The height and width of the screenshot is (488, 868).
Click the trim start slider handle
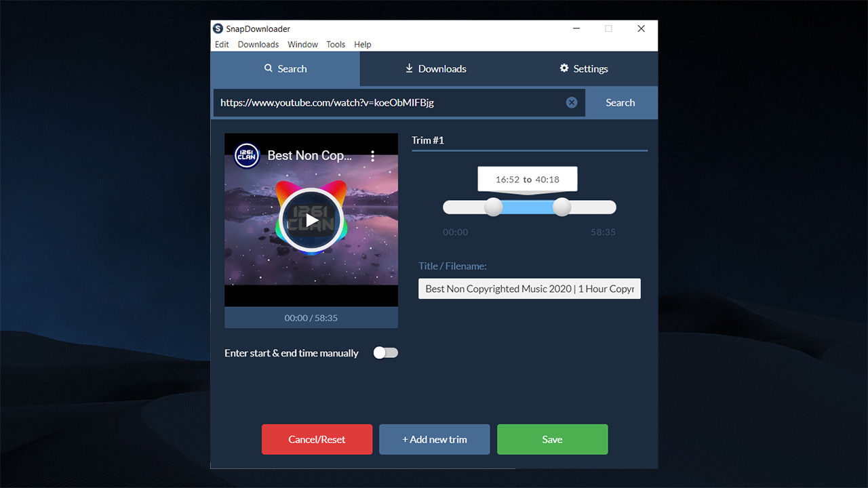click(x=494, y=207)
